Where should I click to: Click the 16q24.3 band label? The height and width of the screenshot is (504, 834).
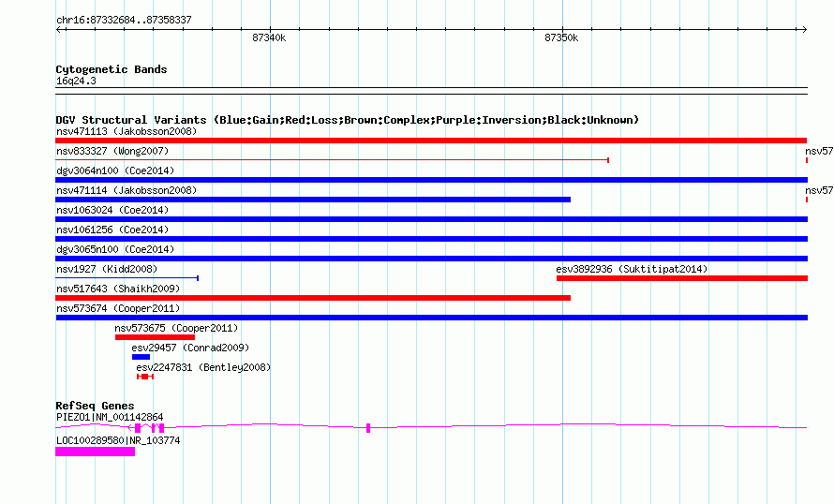[x=76, y=81]
